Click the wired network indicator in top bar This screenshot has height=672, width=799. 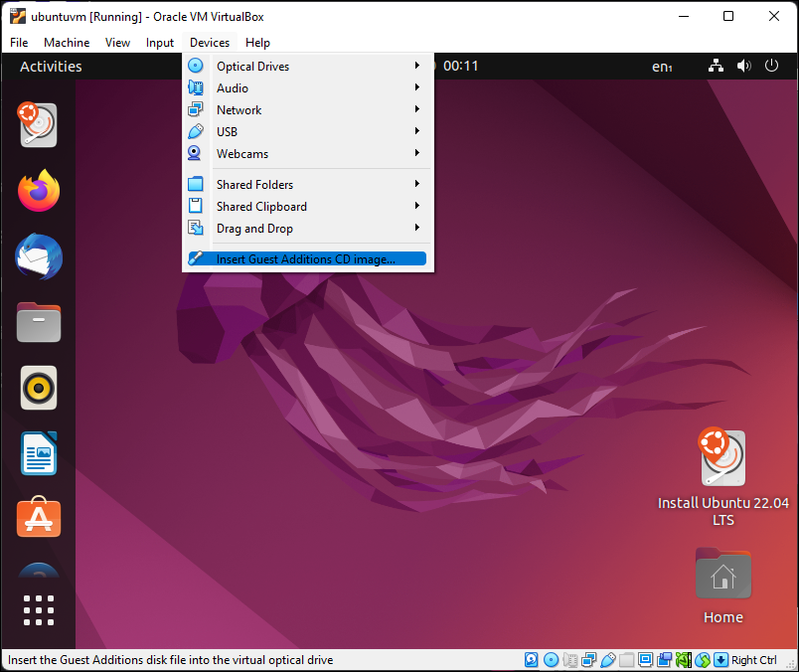point(716,67)
